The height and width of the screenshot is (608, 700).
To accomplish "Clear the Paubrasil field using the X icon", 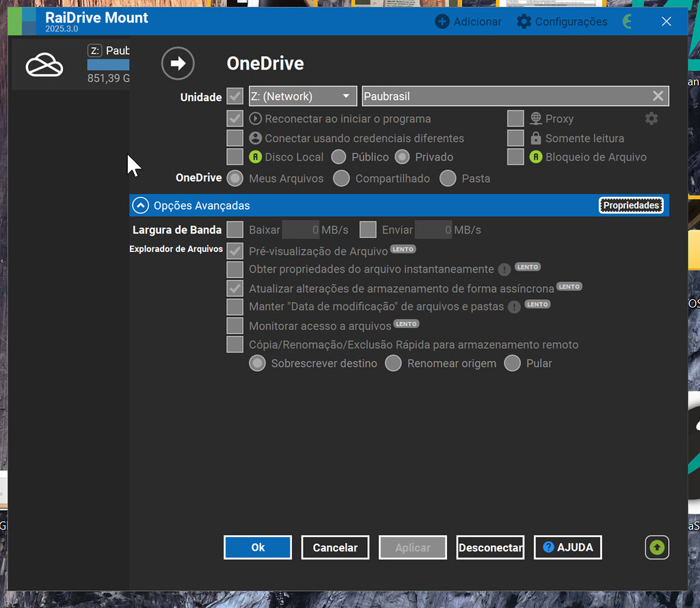I will tap(658, 96).
